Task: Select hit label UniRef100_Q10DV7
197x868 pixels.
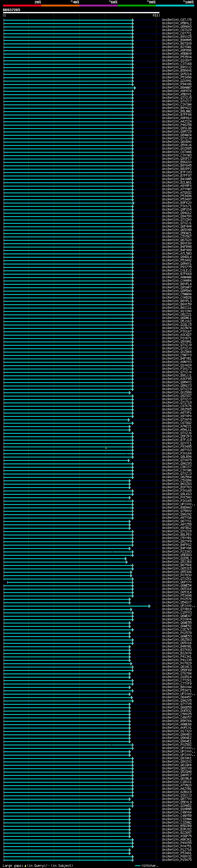Action: click(177, 61)
